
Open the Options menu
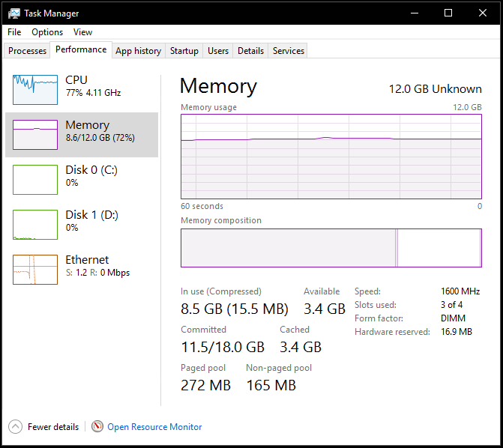(x=47, y=32)
